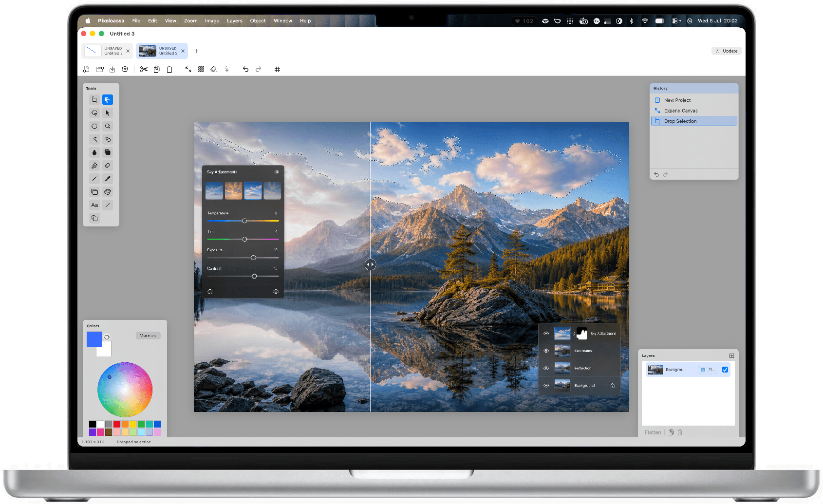The image size is (823, 504).
Task: Click the before/after comparison slider handle
Action: [371, 264]
